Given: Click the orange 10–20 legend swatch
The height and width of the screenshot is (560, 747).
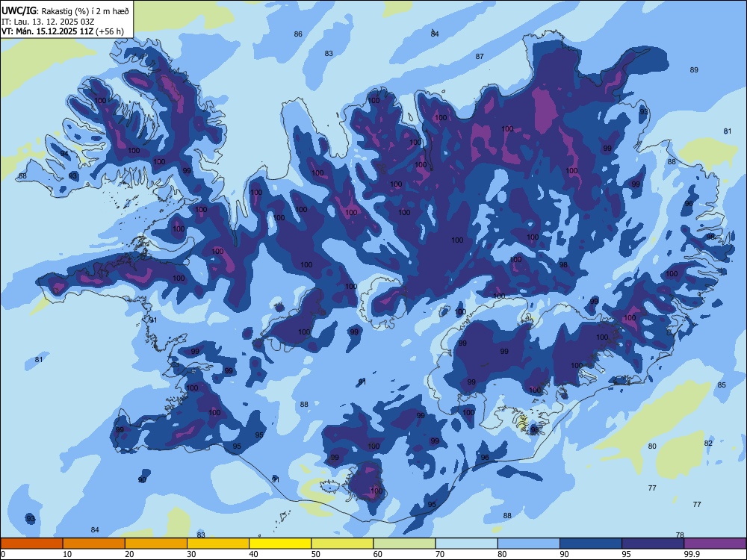Looking at the screenshot, I should point(94,544).
